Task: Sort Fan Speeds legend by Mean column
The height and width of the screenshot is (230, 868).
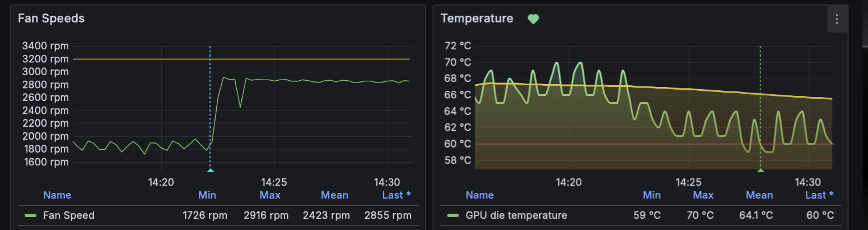Action: (334, 195)
